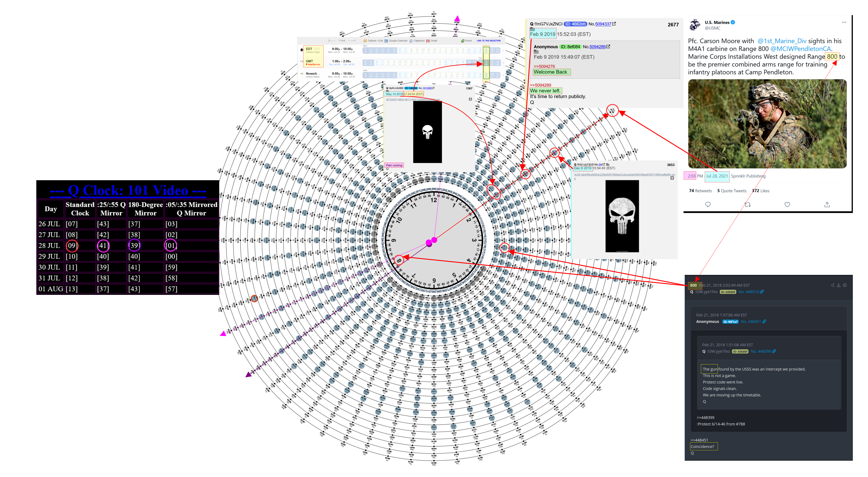Open the @MCIWPendletonCA mention
The width and height of the screenshot is (868, 477).
(801, 48)
